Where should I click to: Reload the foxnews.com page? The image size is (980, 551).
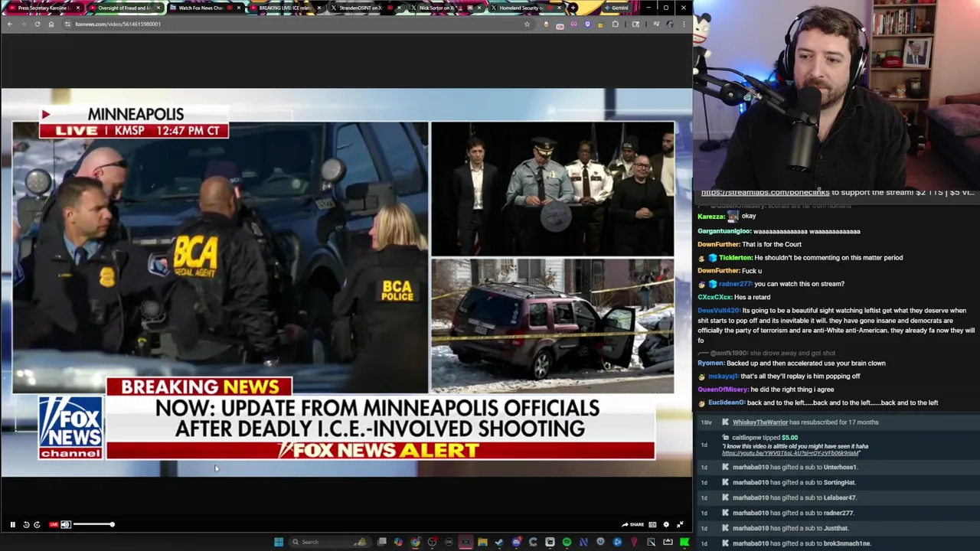pyautogui.click(x=37, y=24)
